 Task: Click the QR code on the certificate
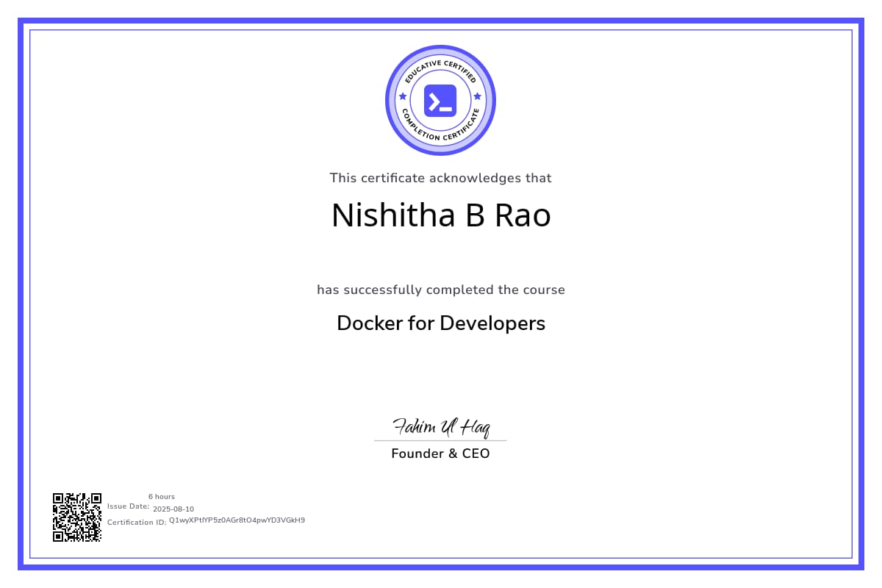[x=77, y=517]
